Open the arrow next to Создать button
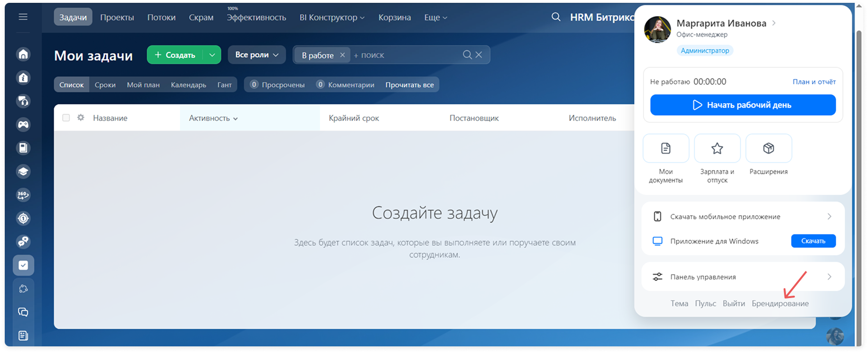The width and height of the screenshot is (868, 353). (x=212, y=55)
